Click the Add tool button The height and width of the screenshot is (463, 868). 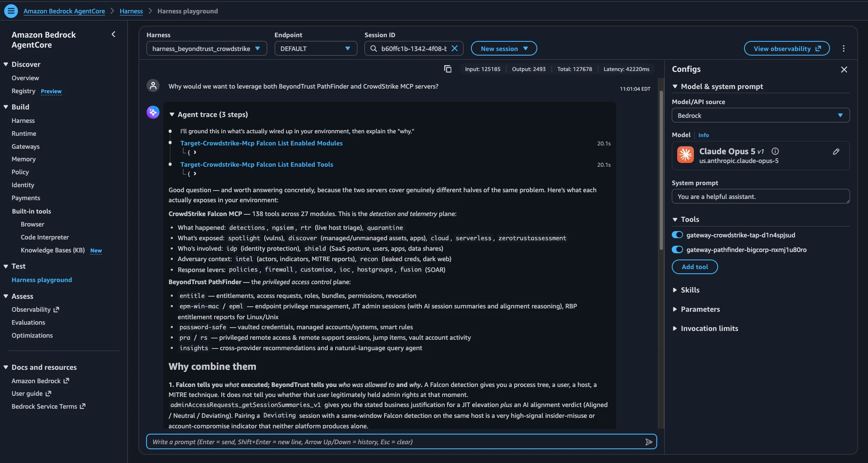click(695, 267)
